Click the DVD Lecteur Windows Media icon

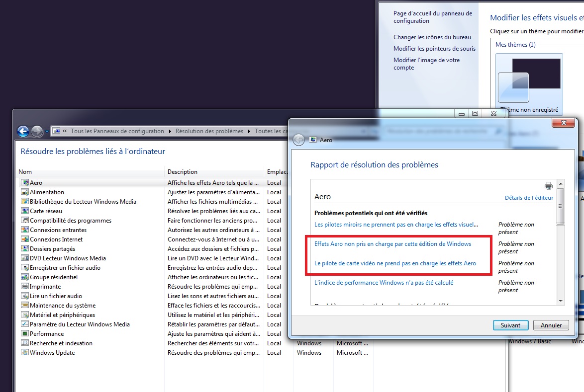(25, 258)
